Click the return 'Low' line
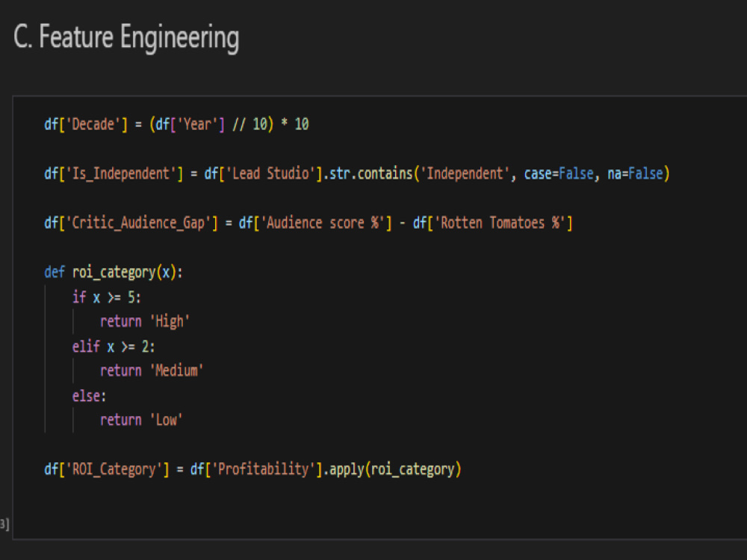747x560 pixels. click(141, 420)
